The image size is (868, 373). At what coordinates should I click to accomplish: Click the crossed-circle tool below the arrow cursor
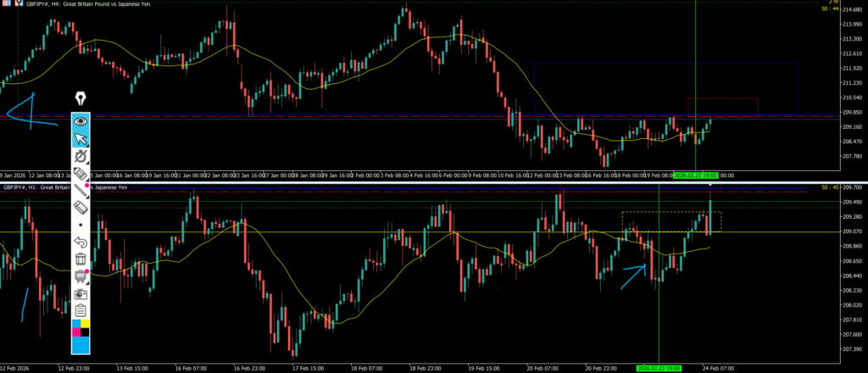pos(81,157)
